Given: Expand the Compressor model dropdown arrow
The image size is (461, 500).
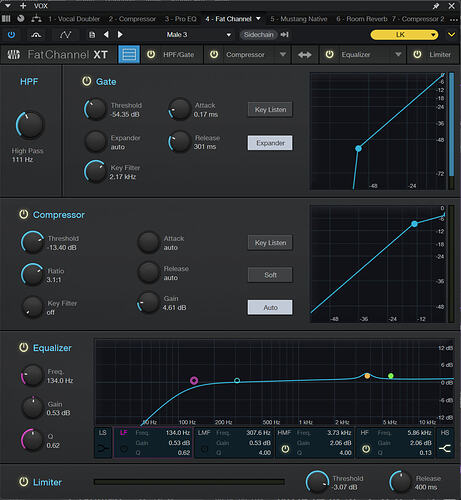Looking at the screenshot, I should pos(283,54).
